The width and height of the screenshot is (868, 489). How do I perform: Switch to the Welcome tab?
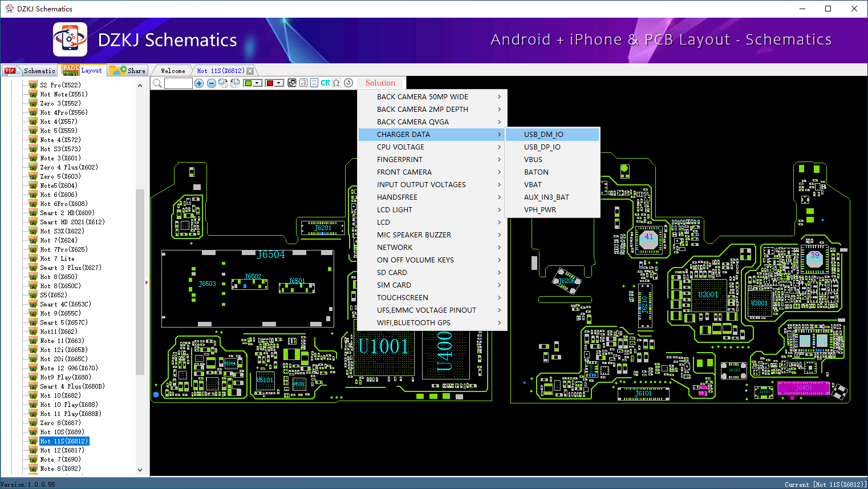point(173,71)
